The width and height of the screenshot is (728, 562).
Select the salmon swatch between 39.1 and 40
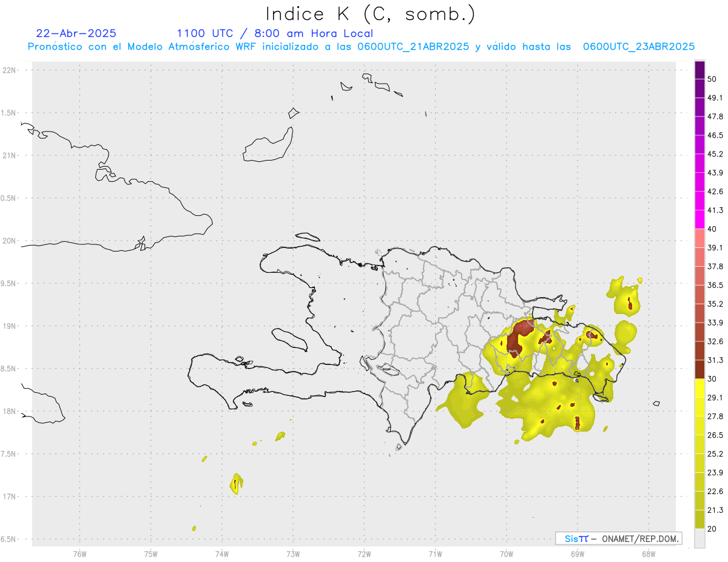699,238
